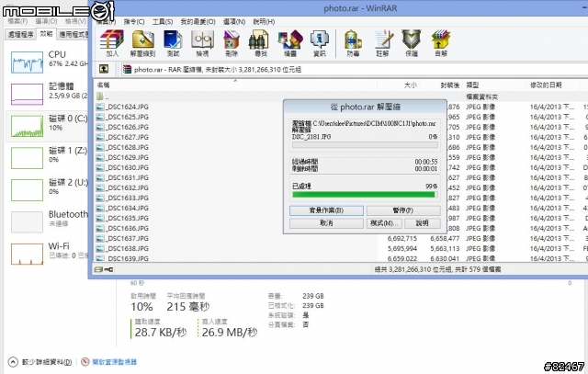
Task: Select Bluetooth in Task Manager sidebar
Action: point(49,221)
